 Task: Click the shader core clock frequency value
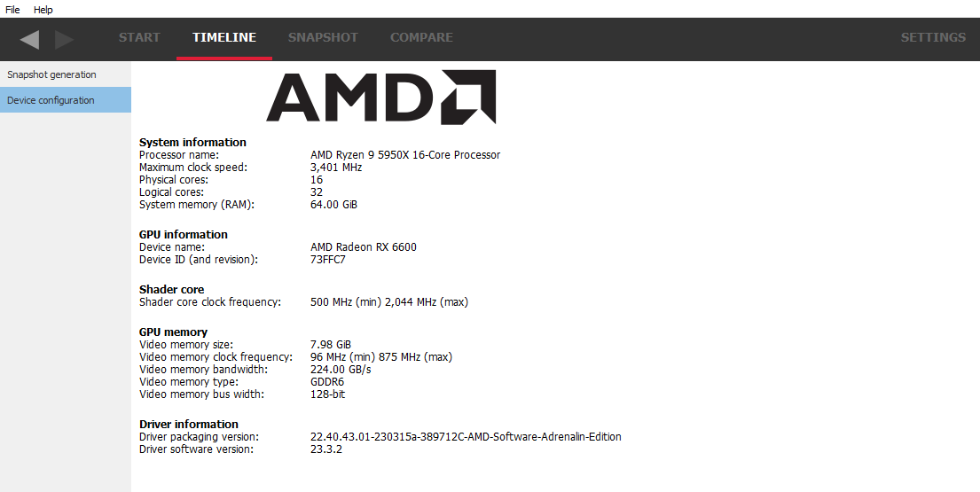[x=389, y=302]
